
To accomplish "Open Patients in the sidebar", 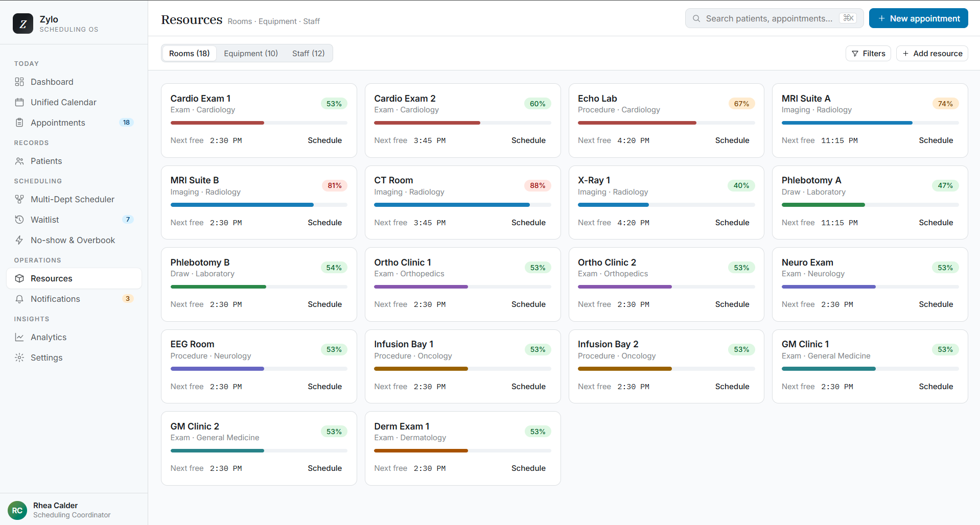I will (x=74, y=161).
